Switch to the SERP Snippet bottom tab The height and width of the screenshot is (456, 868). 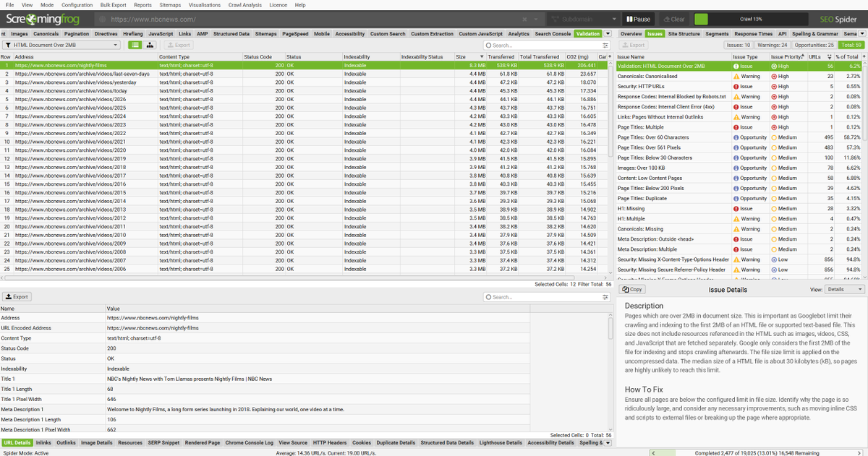pos(163,443)
